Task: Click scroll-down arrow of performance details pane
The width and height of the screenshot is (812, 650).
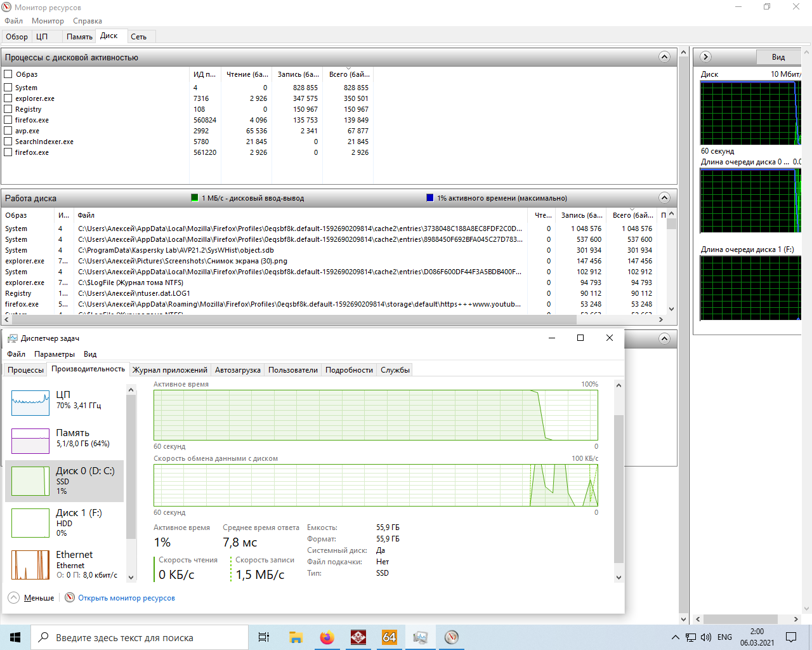Action: 619,578
